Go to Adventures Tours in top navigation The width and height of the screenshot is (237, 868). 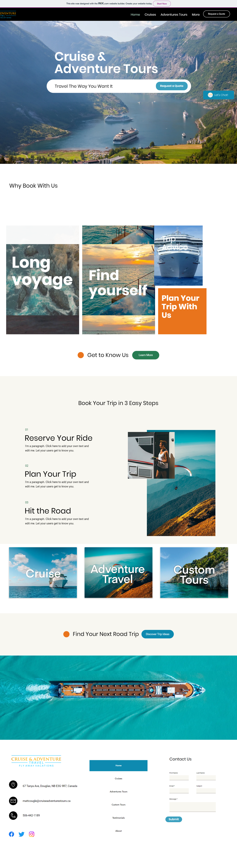[174, 14]
